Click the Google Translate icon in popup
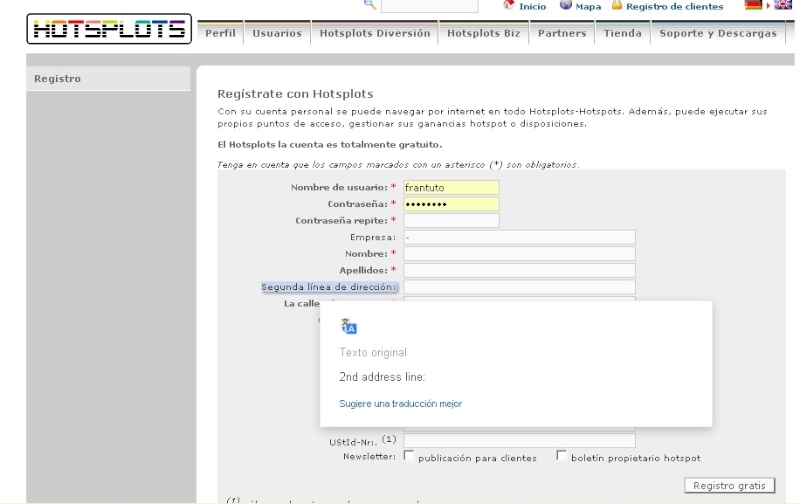800x504 pixels. [349, 326]
